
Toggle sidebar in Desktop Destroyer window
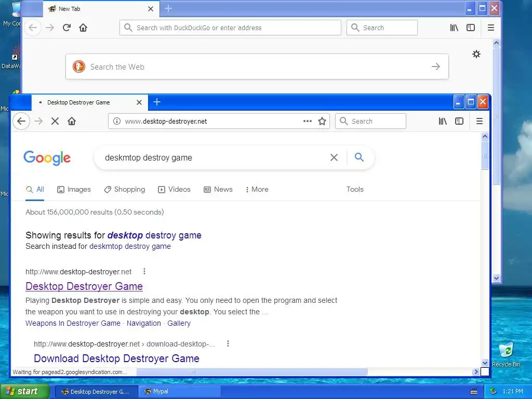[x=459, y=121]
